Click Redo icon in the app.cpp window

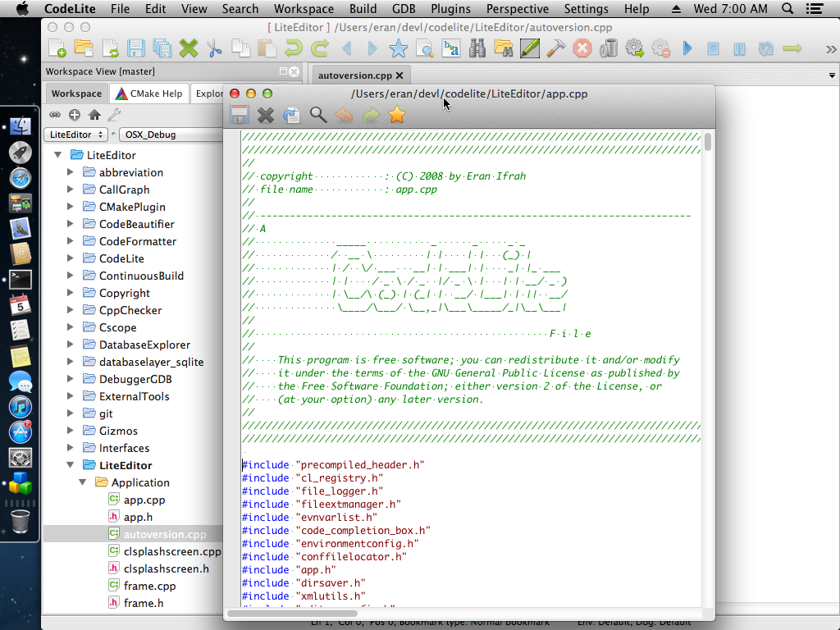tap(371, 115)
